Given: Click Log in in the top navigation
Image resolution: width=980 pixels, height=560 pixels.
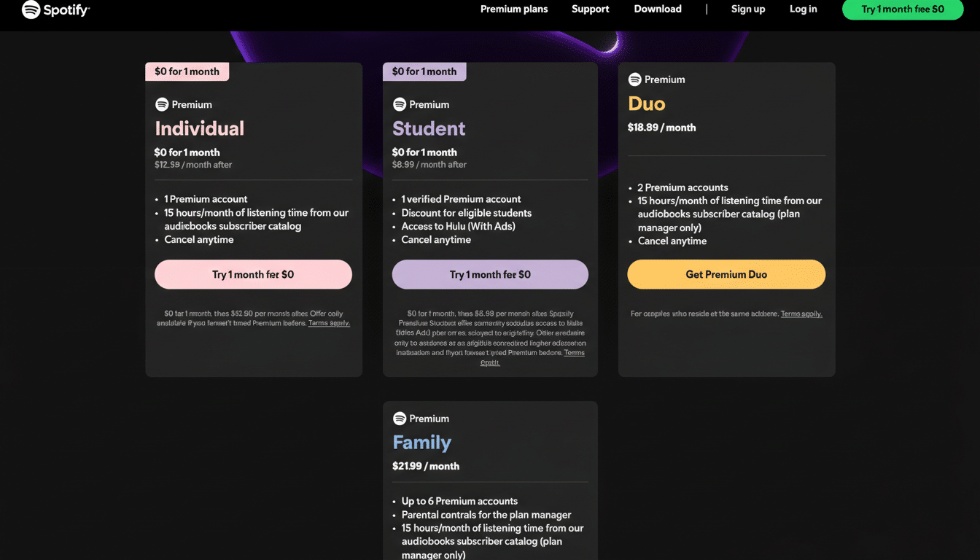Looking at the screenshot, I should click(x=803, y=9).
